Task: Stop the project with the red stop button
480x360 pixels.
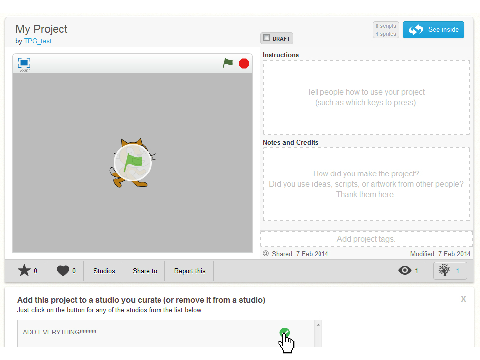Action: click(244, 63)
